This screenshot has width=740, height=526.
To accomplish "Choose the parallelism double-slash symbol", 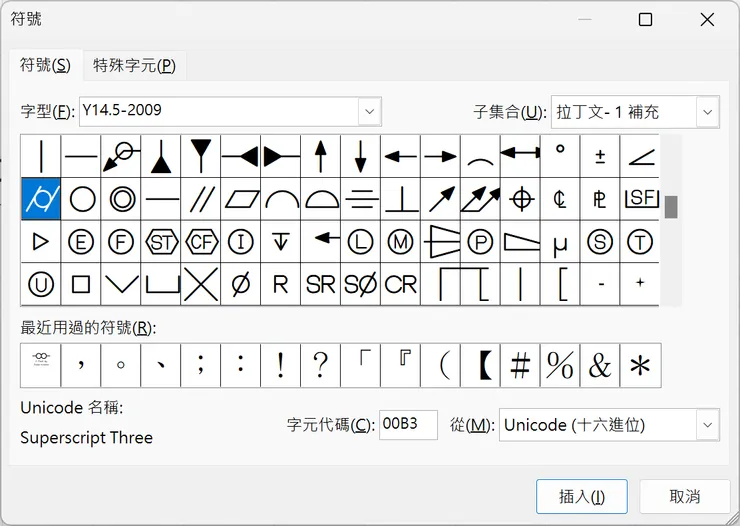I will (201, 199).
